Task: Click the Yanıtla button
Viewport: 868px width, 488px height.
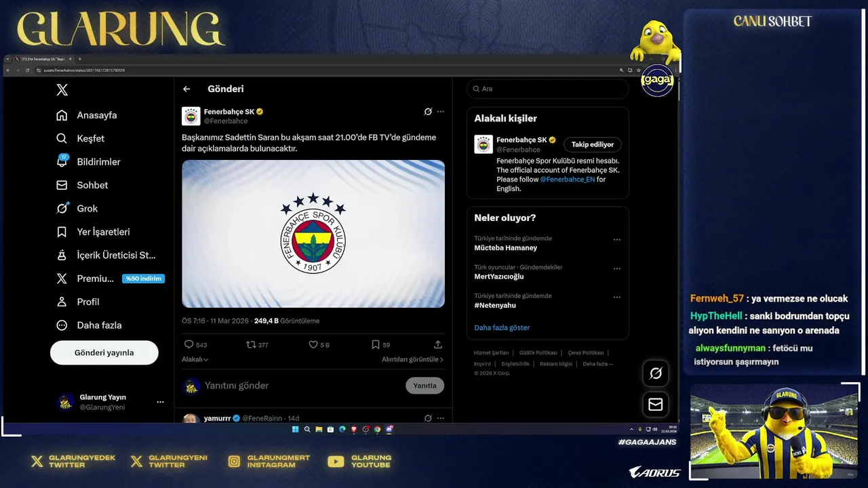Action: click(x=425, y=386)
